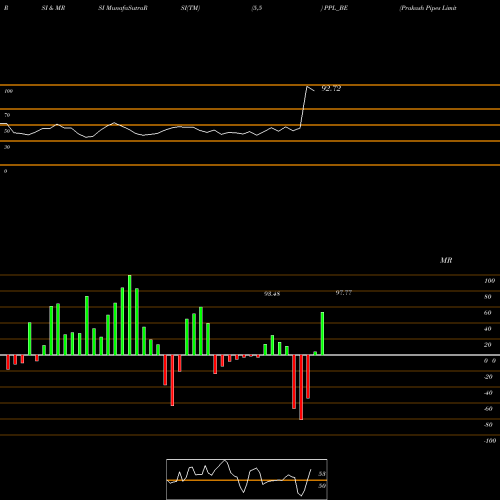Click the -40 label on the MR axis

[488, 393]
